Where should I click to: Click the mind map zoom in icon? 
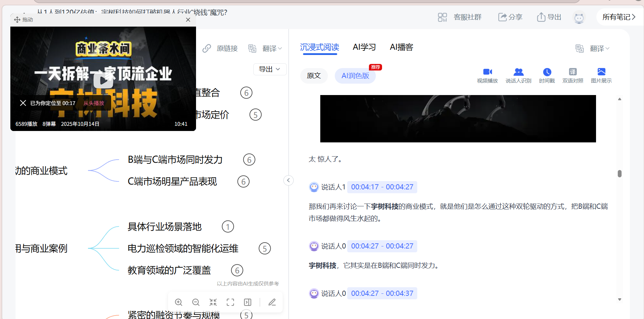coord(178,302)
